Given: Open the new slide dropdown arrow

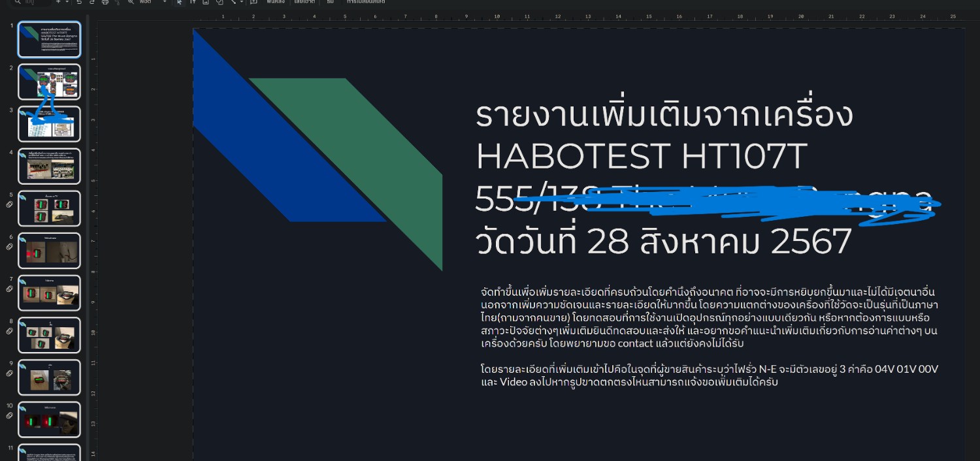Looking at the screenshot, I should [x=67, y=2].
